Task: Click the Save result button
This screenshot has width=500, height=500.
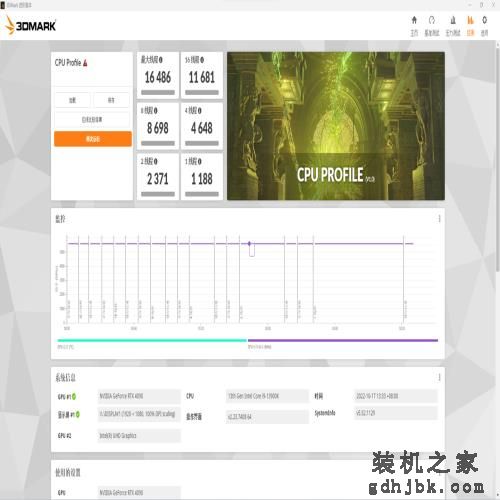Action: coord(111,100)
